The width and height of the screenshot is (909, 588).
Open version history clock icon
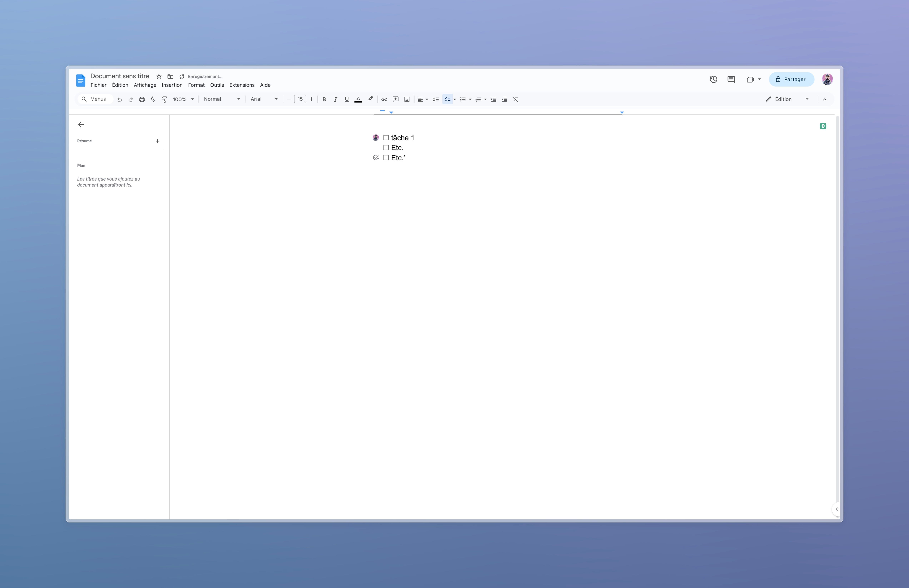coord(713,79)
